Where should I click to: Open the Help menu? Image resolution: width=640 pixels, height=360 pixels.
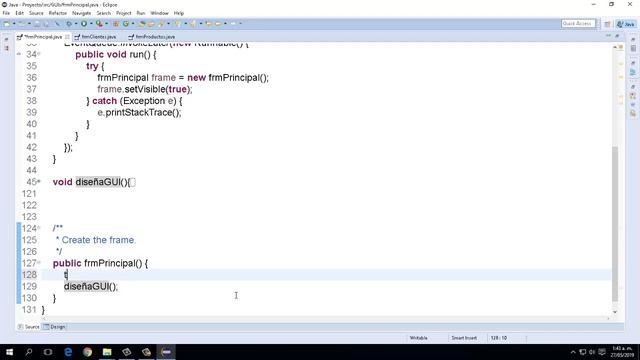tap(179, 13)
